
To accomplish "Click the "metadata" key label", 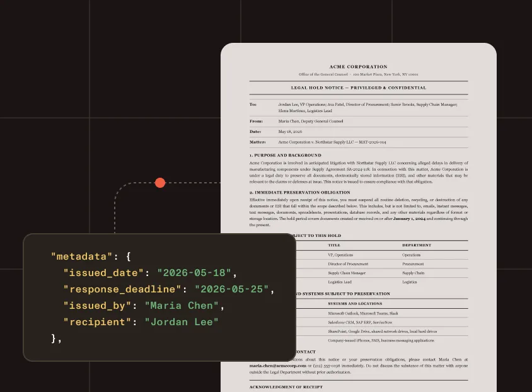I will (x=81, y=257).
